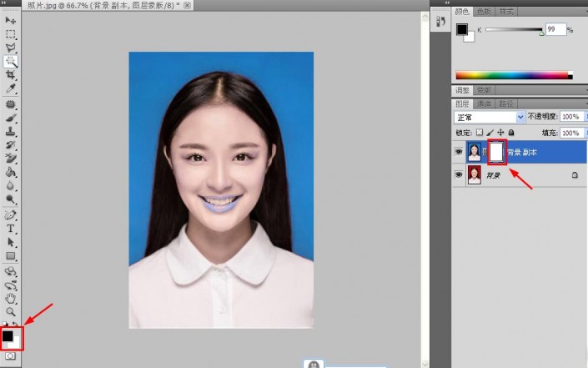Click the toolbox foreground color swatch
588x368 pixels.
click(x=8, y=335)
